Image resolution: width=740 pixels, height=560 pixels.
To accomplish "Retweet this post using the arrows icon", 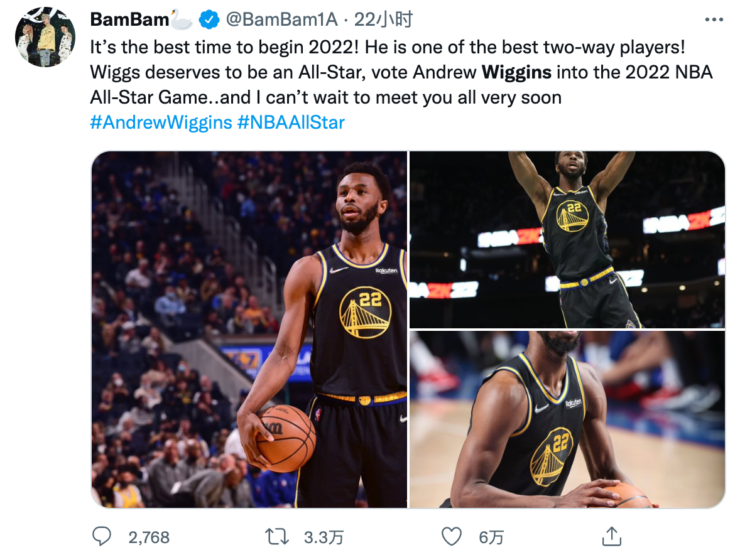I will click(x=276, y=536).
